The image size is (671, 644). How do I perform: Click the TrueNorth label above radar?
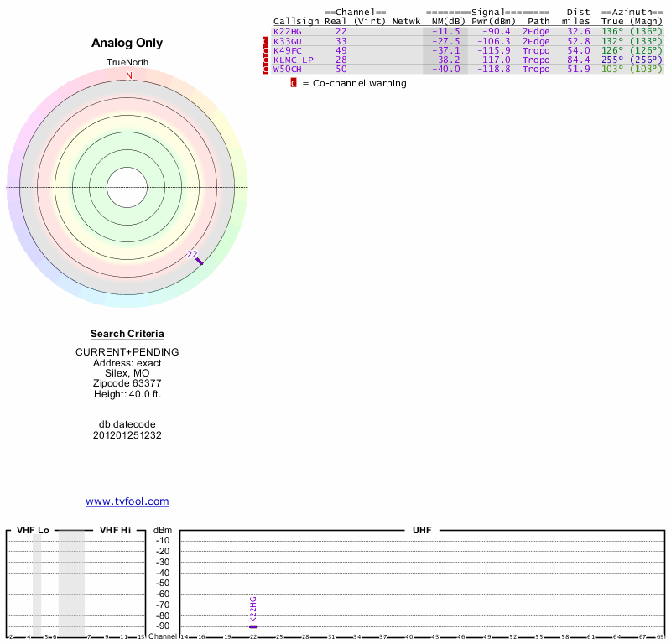[127, 63]
